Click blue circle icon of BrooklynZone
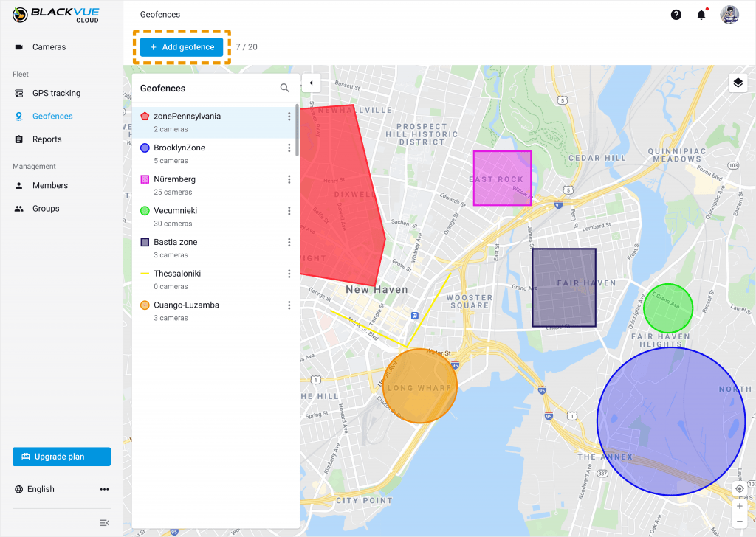 point(145,148)
